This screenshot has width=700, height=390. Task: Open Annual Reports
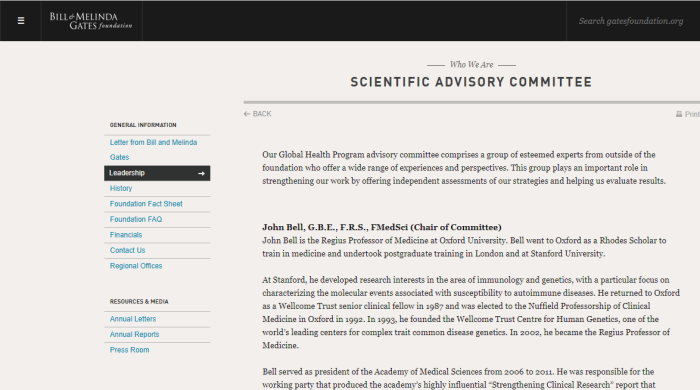click(134, 335)
